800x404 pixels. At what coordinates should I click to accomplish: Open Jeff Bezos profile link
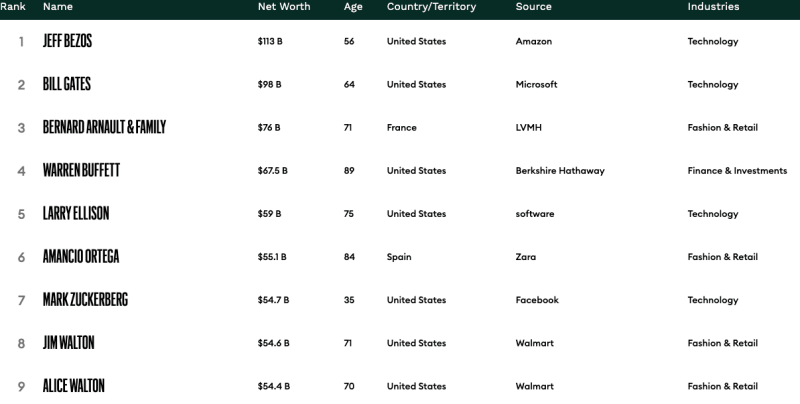click(68, 42)
